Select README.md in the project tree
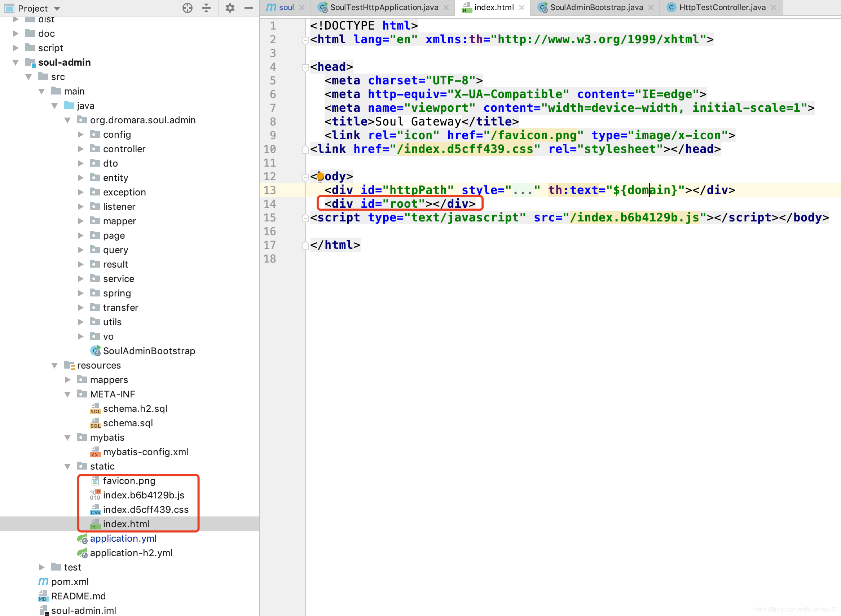 78,596
